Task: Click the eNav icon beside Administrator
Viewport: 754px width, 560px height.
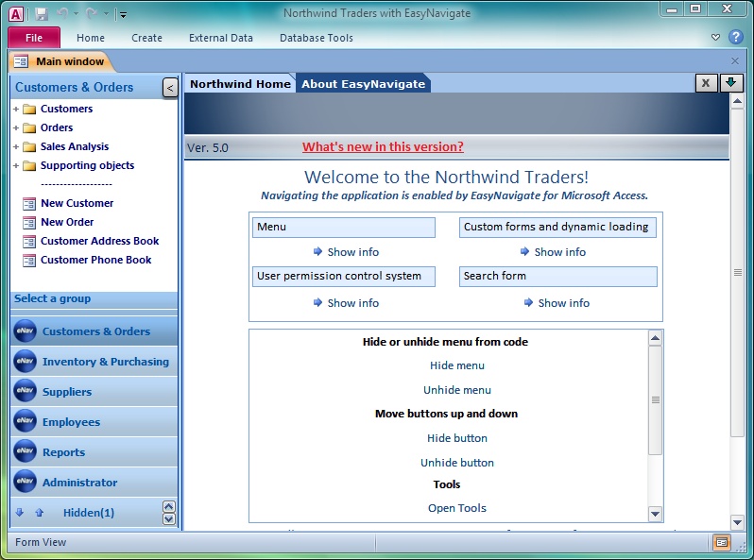Action: coord(25,483)
